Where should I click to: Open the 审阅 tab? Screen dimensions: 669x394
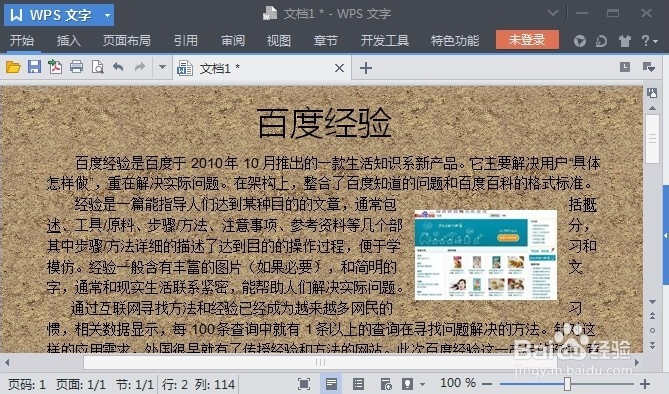tap(233, 41)
